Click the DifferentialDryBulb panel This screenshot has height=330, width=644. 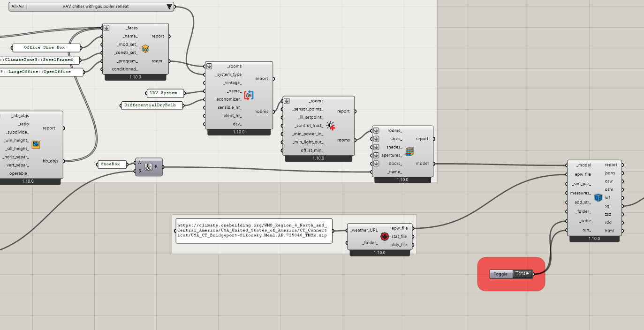coord(150,105)
